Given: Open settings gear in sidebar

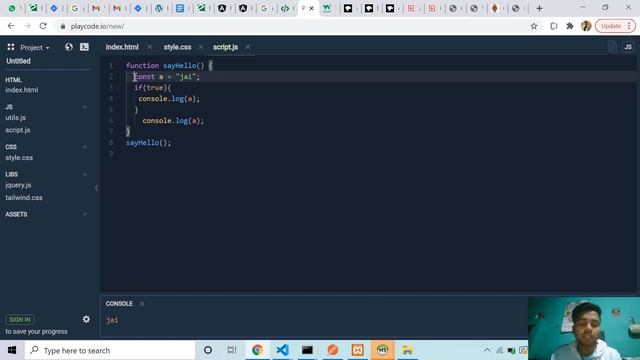Looking at the screenshot, I should point(86,319).
